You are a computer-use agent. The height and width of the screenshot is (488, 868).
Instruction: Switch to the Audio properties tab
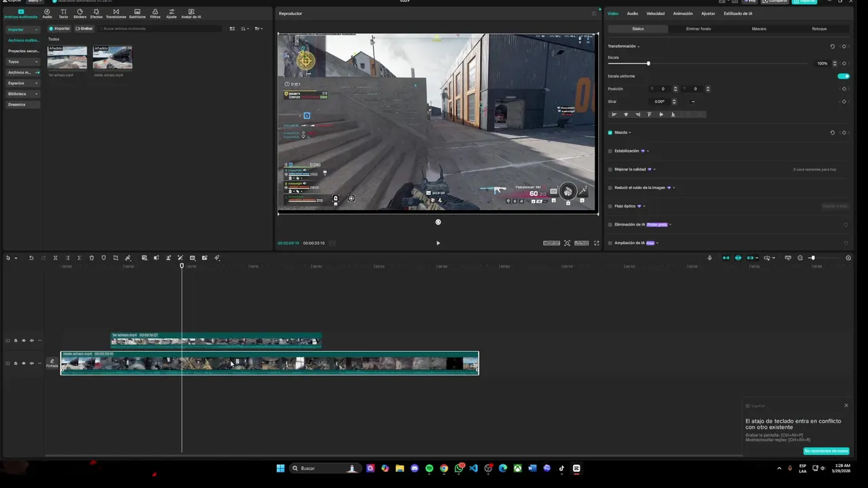(x=632, y=14)
